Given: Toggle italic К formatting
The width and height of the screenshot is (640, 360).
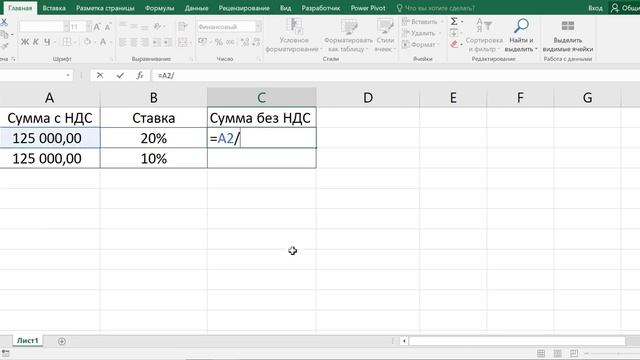Looking at the screenshot, I should 36,42.
